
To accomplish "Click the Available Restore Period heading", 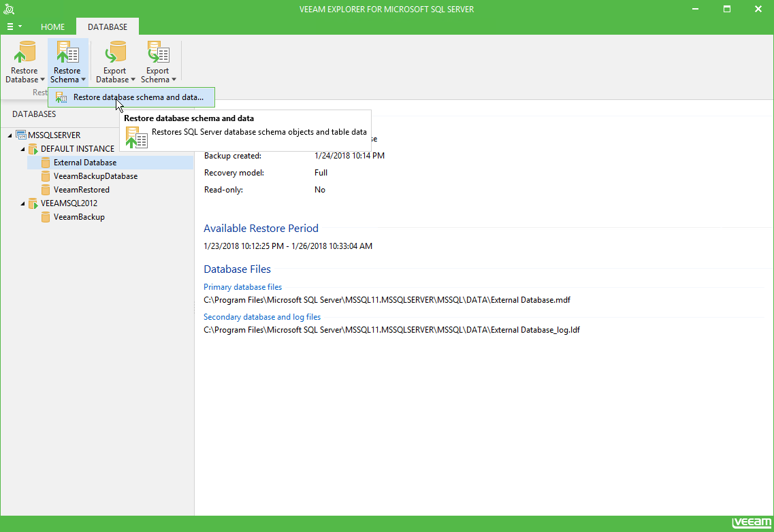I will pyautogui.click(x=261, y=229).
